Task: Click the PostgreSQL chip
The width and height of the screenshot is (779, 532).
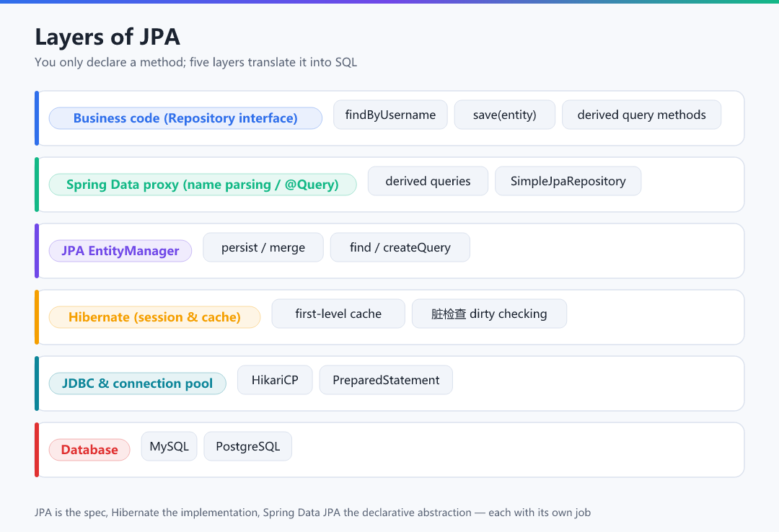Action: point(248,446)
